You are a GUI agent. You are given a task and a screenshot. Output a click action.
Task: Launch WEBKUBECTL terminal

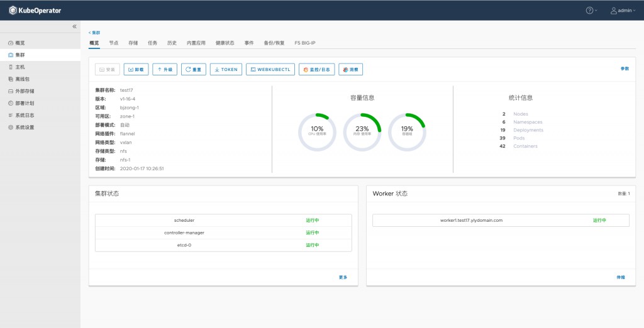(270, 69)
